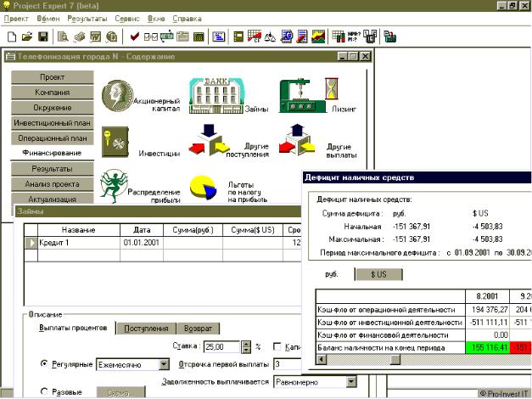Click the colored area chart toolbar icon

point(318,37)
